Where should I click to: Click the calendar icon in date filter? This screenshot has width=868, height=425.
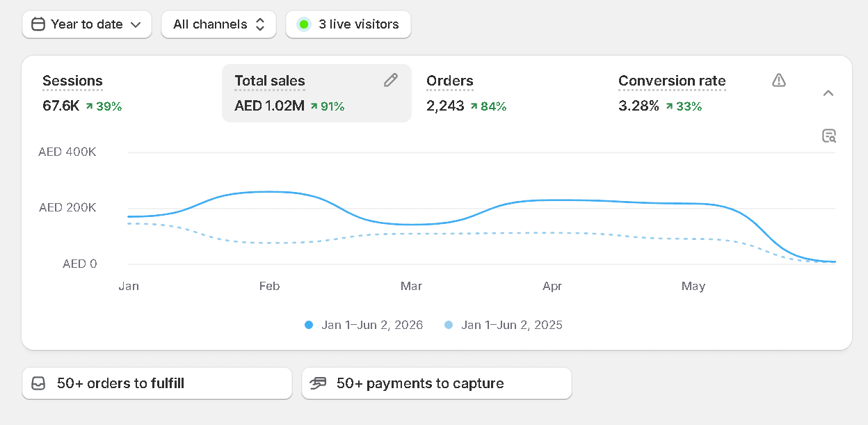tap(39, 24)
